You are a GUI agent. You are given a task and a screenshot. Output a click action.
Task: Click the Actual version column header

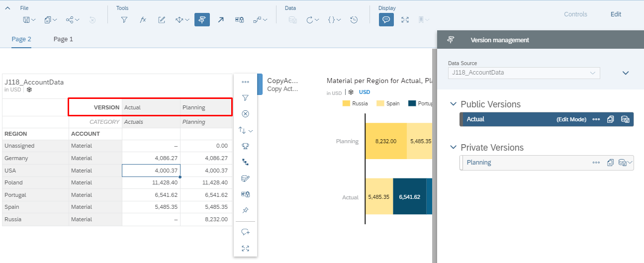(151, 107)
